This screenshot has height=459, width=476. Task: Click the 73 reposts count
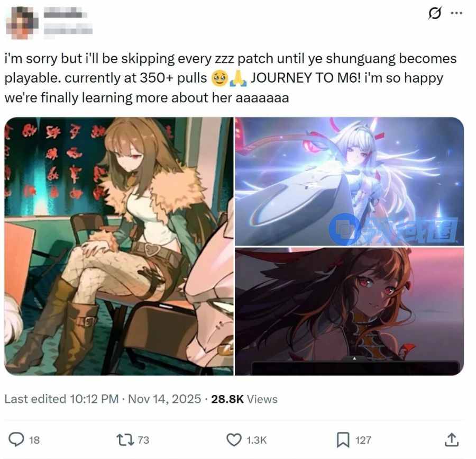(x=143, y=440)
